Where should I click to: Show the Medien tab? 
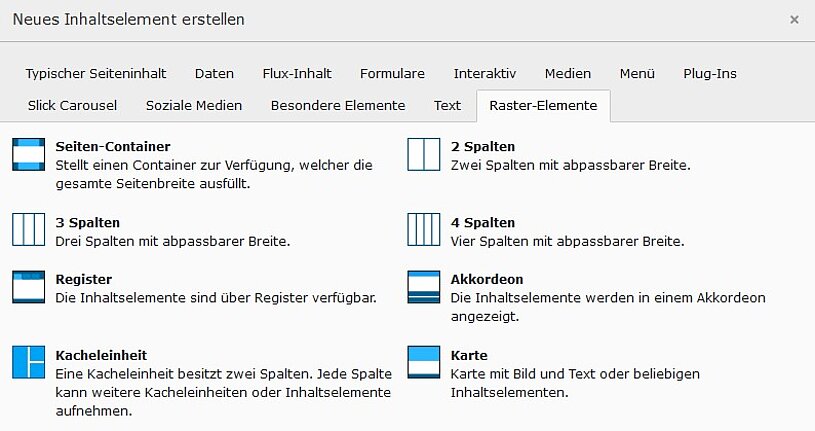(568, 73)
